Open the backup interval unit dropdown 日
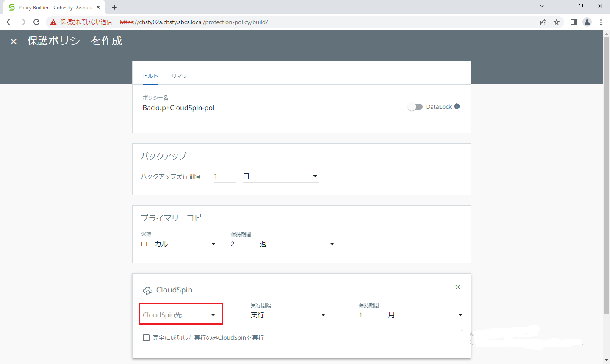Image resolution: width=610 pixels, height=364 pixels. click(280, 176)
